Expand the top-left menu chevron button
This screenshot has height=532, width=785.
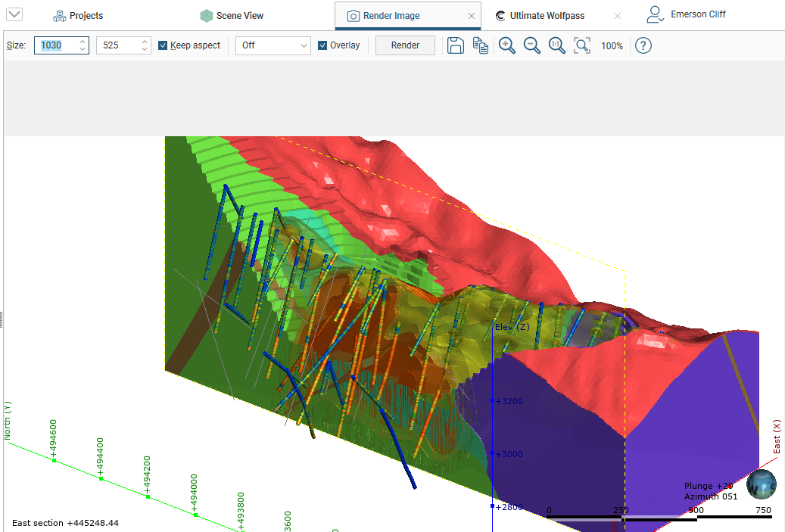14,14
